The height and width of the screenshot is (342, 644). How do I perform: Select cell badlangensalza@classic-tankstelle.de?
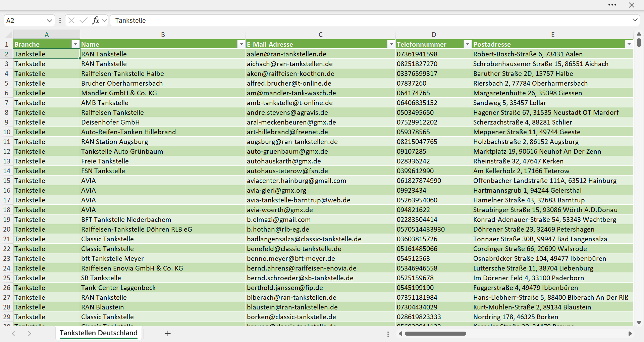pos(321,239)
